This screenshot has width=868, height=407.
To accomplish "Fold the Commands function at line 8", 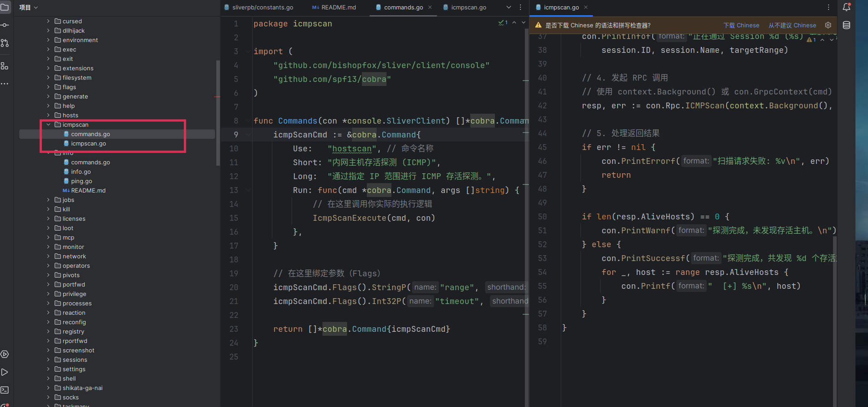I will [x=248, y=121].
